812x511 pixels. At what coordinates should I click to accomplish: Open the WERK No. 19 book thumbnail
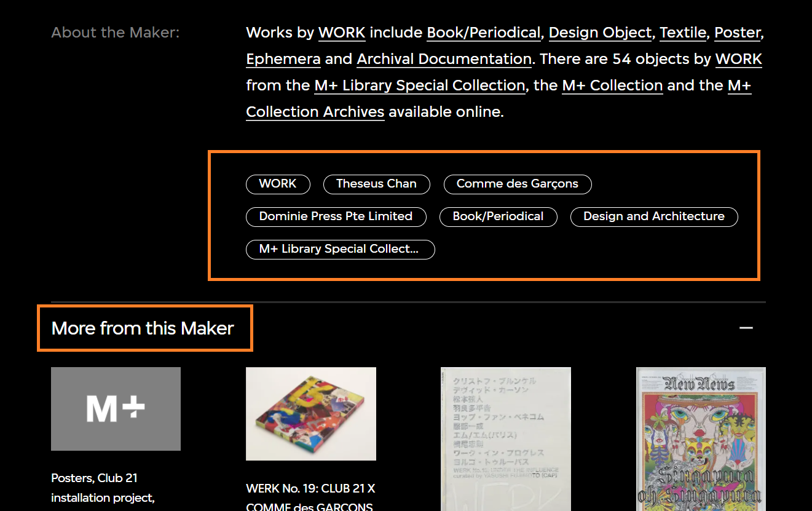[311, 414]
